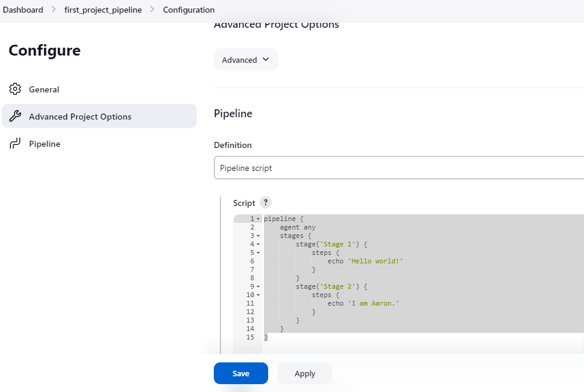584x392 pixels.
Task: Select Pipeline section in sidebar
Action: click(x=45, y=144)
